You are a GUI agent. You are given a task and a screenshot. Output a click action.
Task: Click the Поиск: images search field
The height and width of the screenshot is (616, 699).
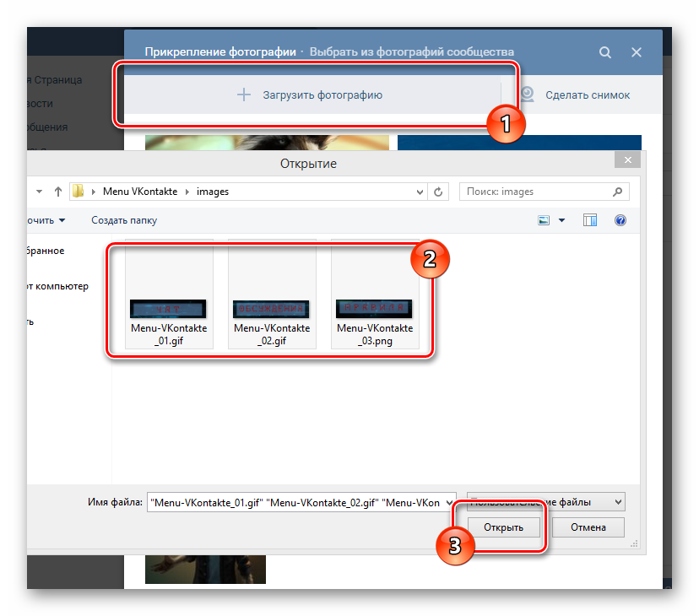point(536,192)
